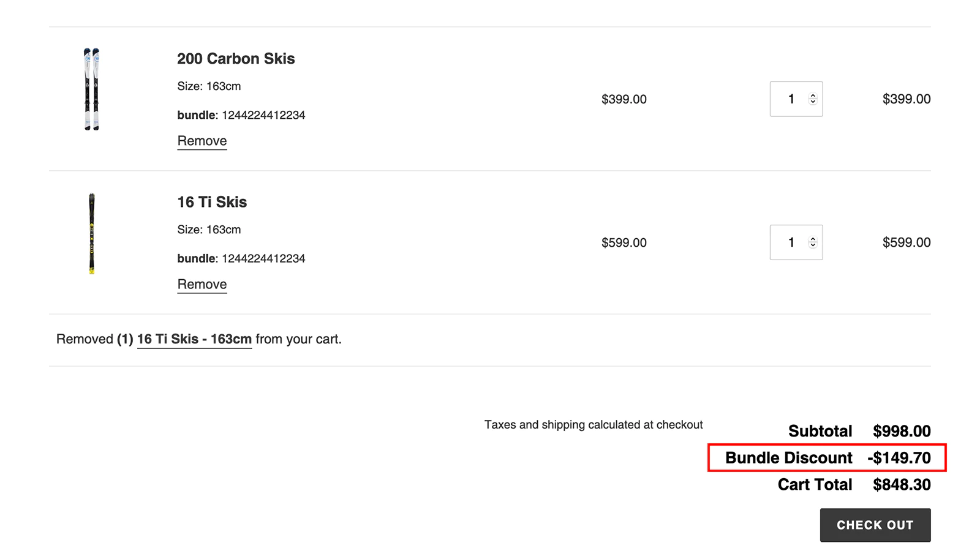Click the bundle number for 200 Carbon Skis
This screenshot has width=980, height=551.
pyautogui.click(x=263, y=114)
